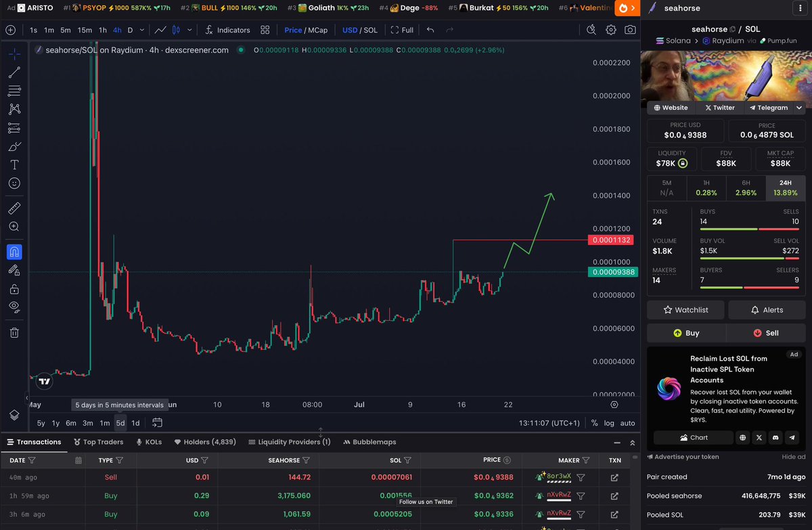This screenshot has width=812, height=530.
Task: Add seahorse to Watchlist
Action: point(686,310)
